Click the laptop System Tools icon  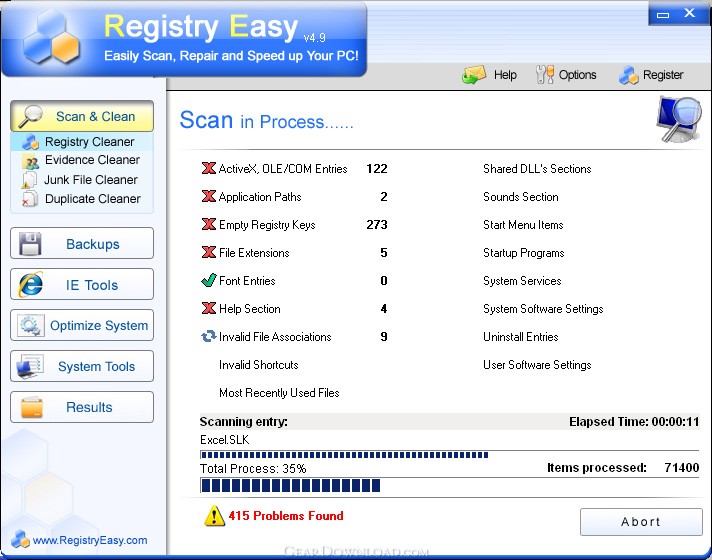pos(30,366)
